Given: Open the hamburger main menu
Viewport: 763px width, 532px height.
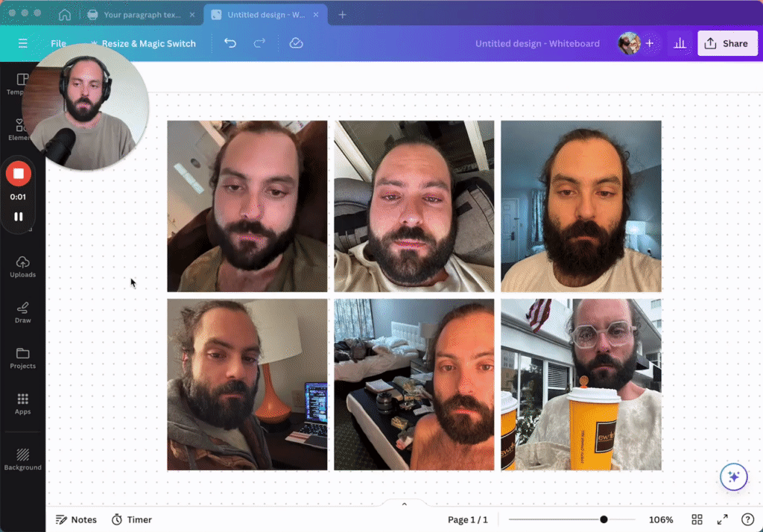Looking at the screenshot, I should coord(23,43).
